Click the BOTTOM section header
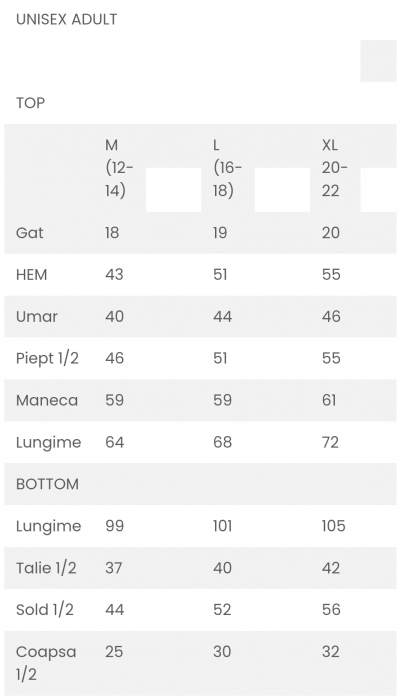Viewport: 397px width, 700px height. [47, 484]
